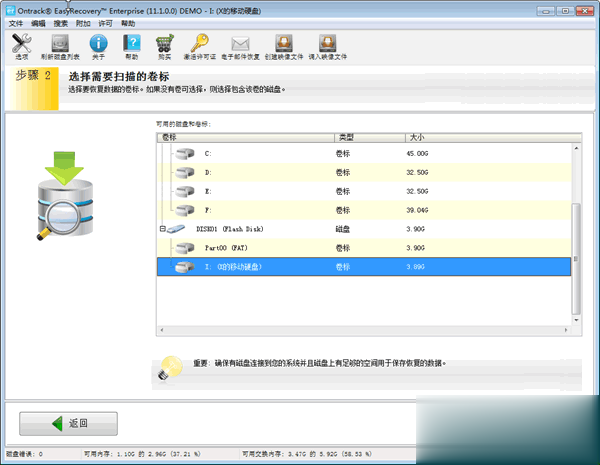Click the 购买 shopping cart icon
This screenshot has width=600, height=465.
coord(165,47)
